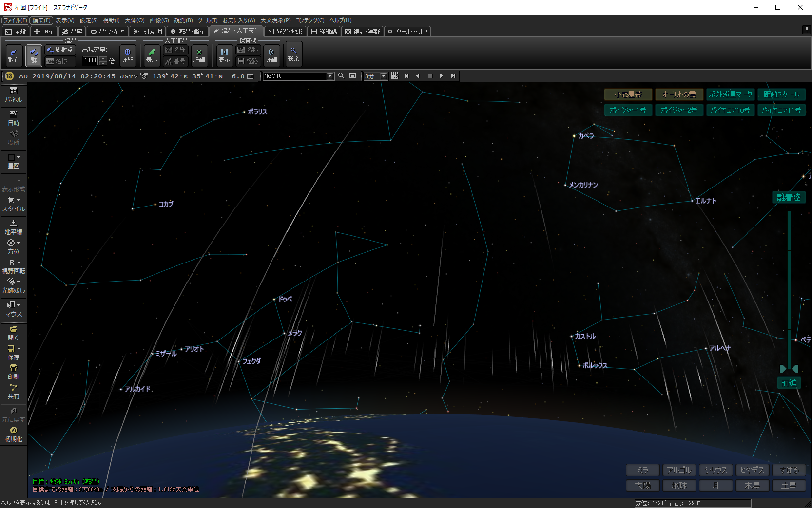Open the magnitude 6.0 keypad icon
This screenshot has width=812, height=508.
pos(251,76)
